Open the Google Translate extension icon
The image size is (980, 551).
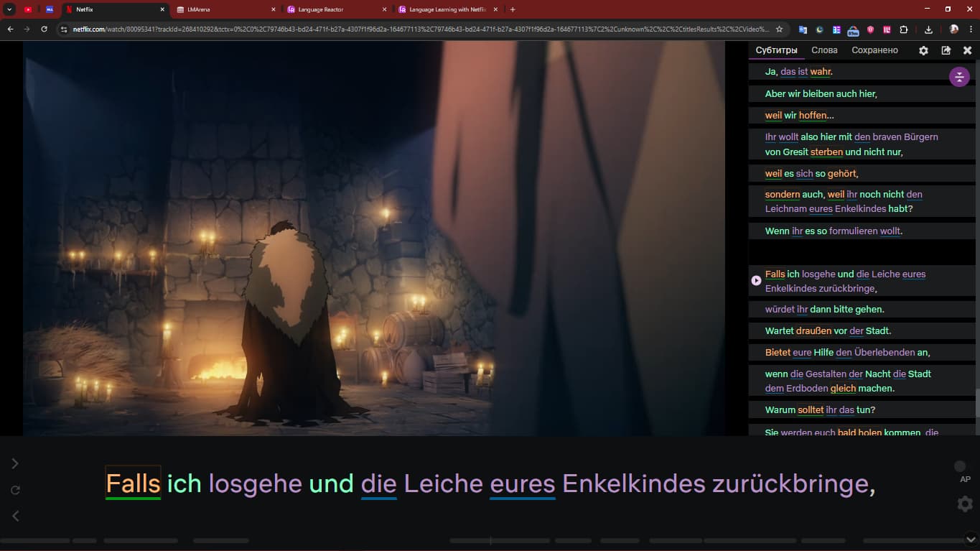(x=803, y=29)
